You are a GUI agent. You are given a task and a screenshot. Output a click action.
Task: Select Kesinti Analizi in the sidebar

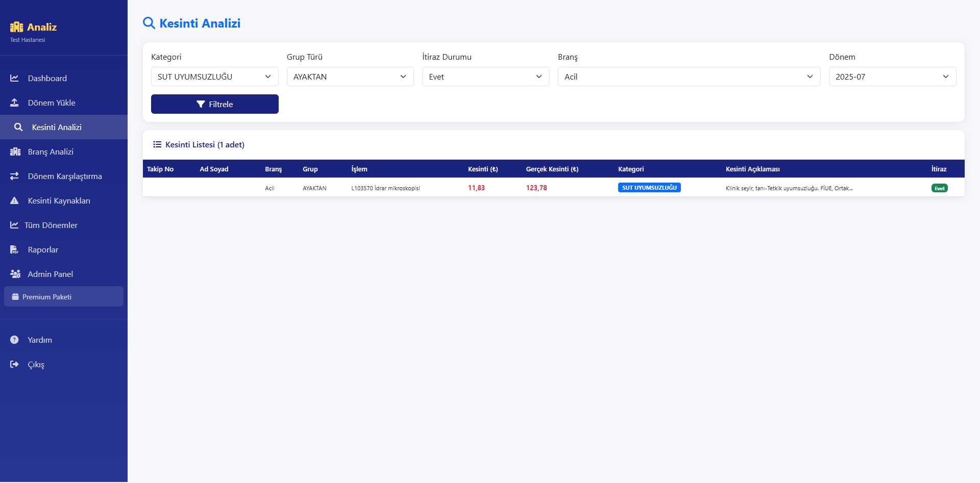click(57, 127)
